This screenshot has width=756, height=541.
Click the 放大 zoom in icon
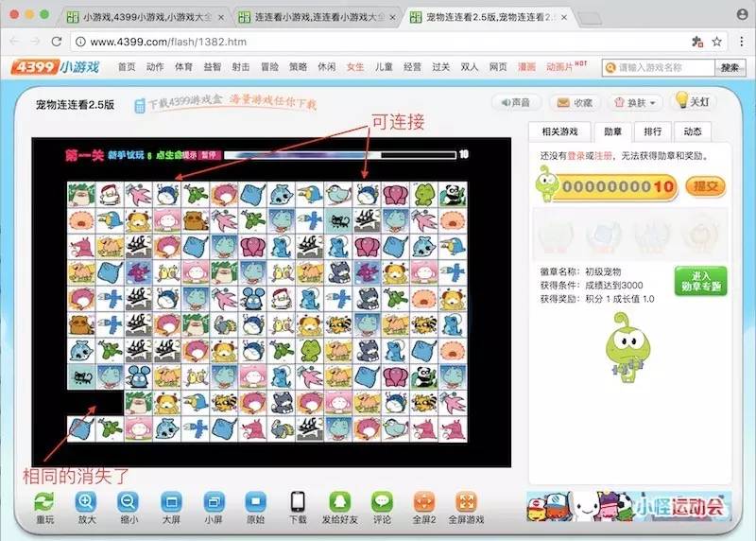tap(86, 502)
